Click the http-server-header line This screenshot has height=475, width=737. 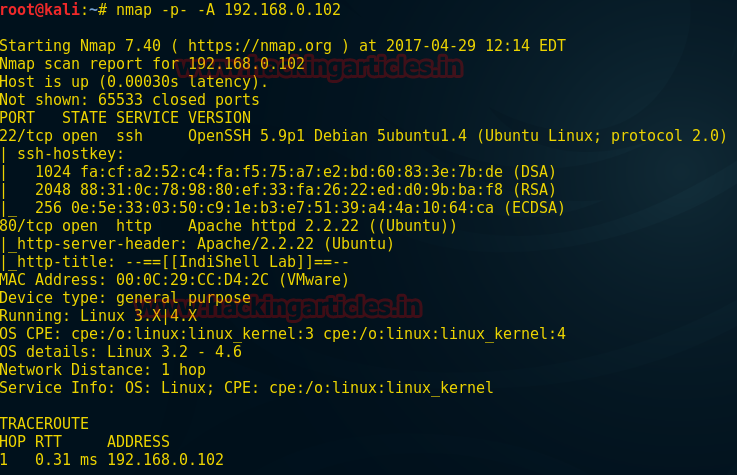tap(196, 244)
